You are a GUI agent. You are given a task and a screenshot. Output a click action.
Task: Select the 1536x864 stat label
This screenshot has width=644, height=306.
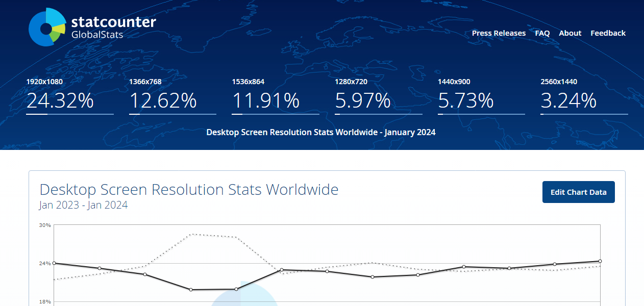click(248, 82)
